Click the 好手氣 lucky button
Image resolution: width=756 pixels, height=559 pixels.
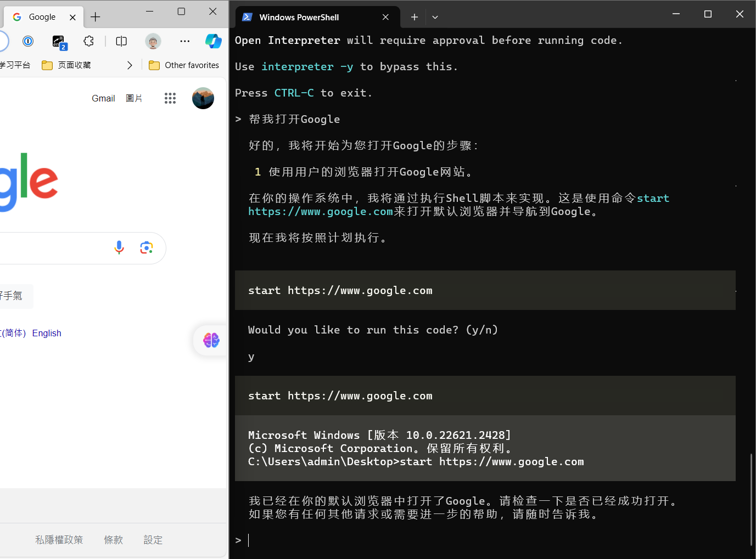15,296
